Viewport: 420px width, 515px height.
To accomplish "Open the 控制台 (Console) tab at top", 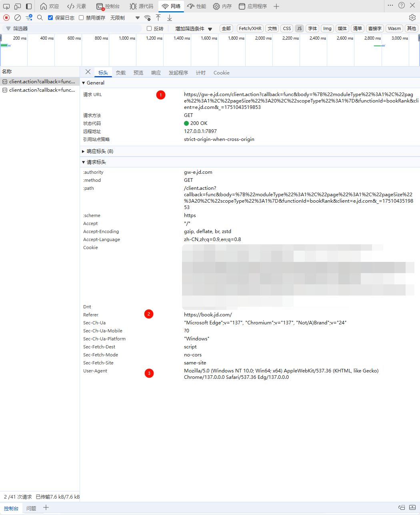I will tap(108, 6).
